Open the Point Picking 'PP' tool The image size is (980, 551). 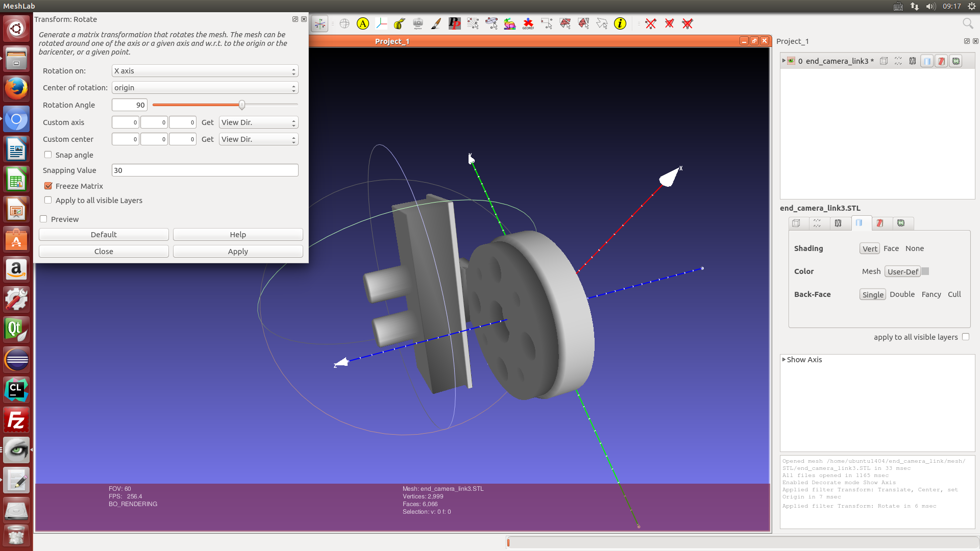click(x=454, y=23)
